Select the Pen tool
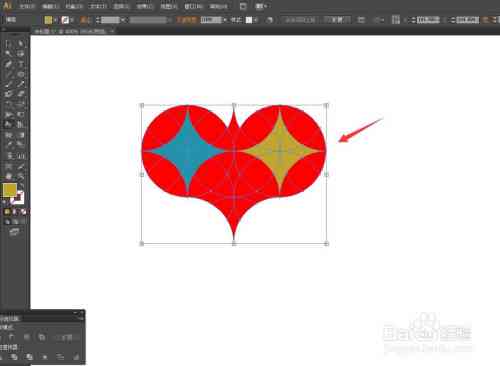 [8, 64]
